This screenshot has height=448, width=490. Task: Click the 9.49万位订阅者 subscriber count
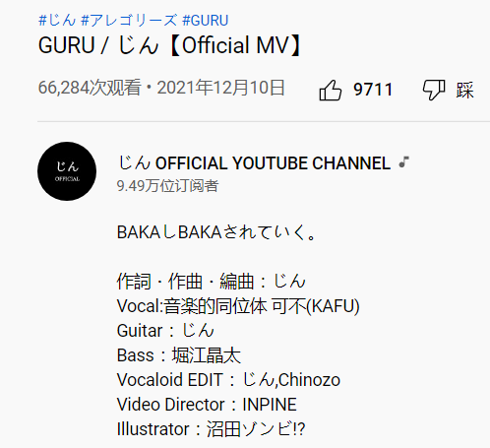(x=167, y=186)
